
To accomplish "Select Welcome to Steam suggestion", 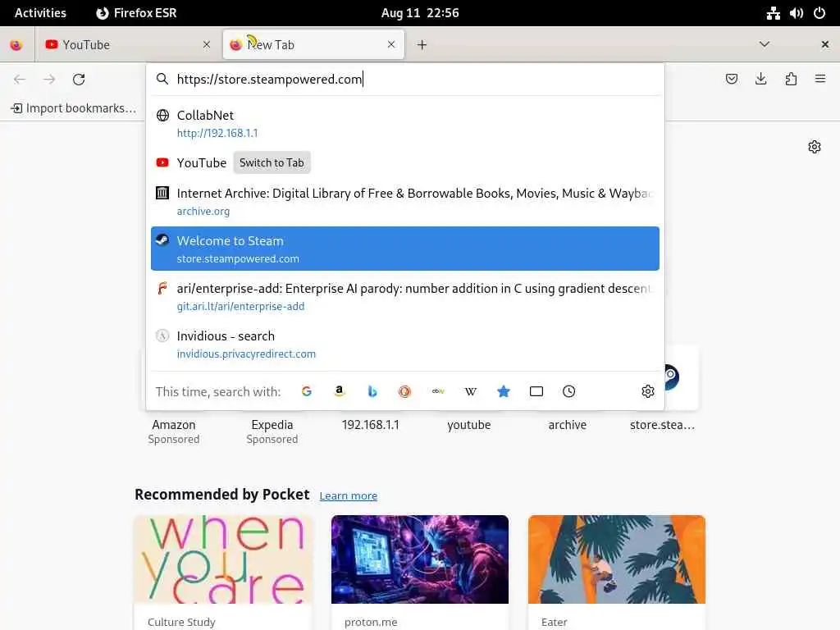I will click(405, 249).
